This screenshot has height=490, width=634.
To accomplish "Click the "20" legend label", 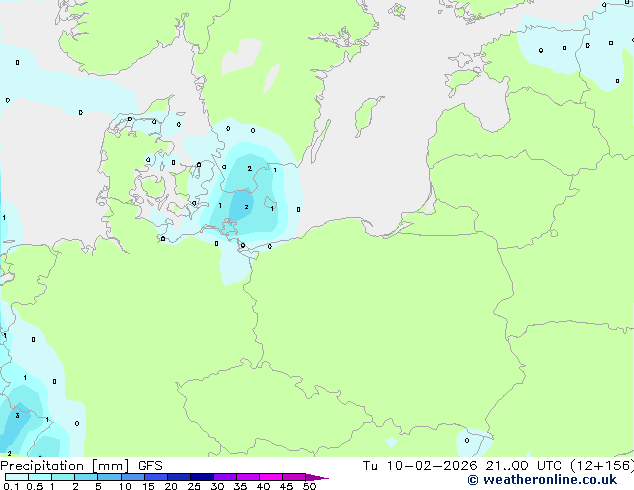I will click(x=171, y=486).
